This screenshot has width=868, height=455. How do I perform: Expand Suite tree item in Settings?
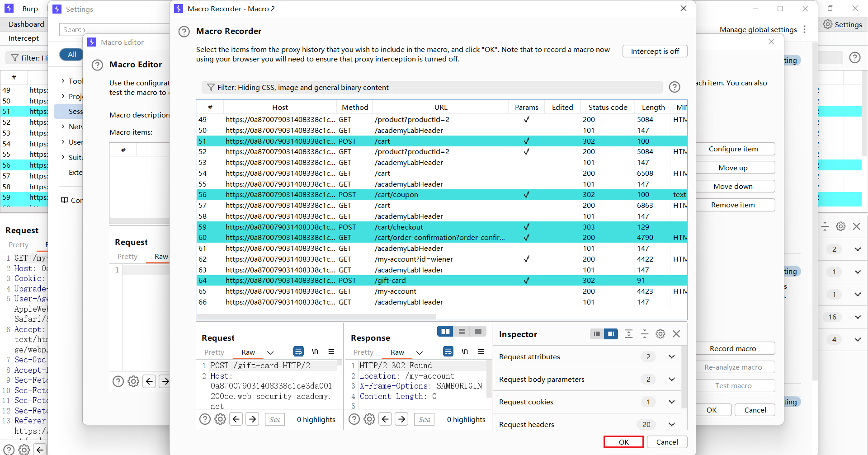[x=63, y=157]
